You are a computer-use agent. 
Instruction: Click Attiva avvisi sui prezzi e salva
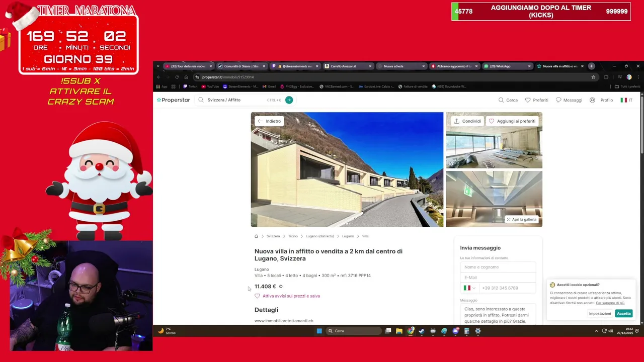(x=287, y=296)
